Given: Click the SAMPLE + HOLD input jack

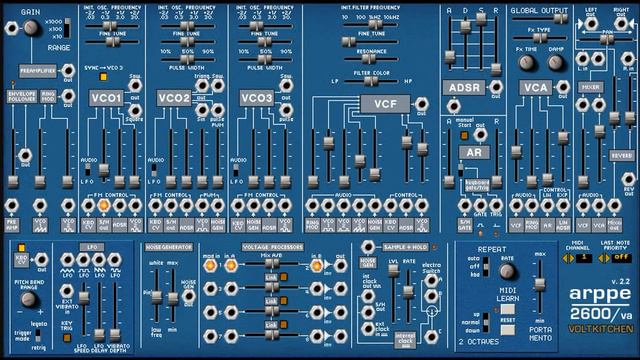Looking at the screenshot, I should tap(368, 247).
